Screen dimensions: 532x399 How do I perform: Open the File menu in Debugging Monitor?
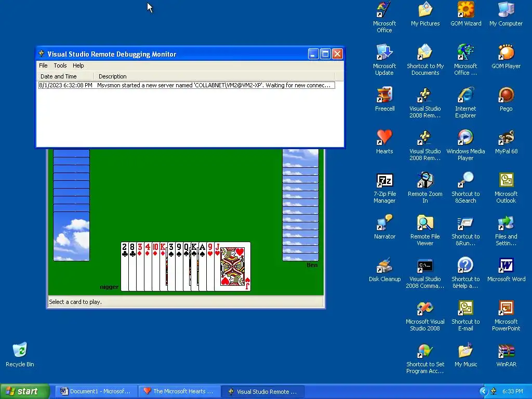point(43,65)
